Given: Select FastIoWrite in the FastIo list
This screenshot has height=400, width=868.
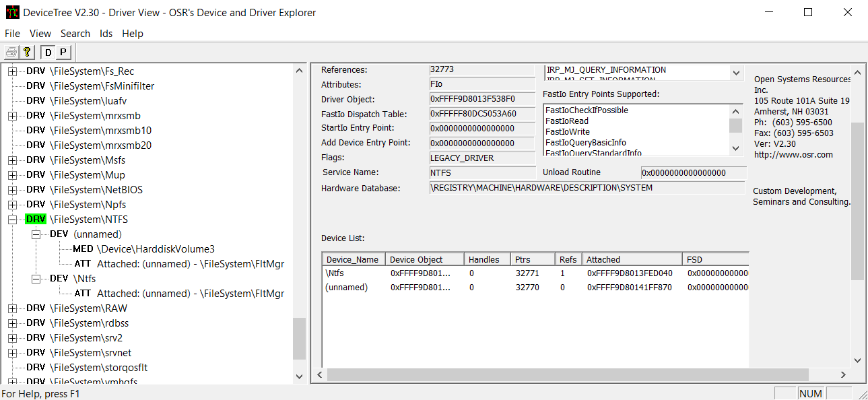Looking at the screenshot, I should coord(568,132).
